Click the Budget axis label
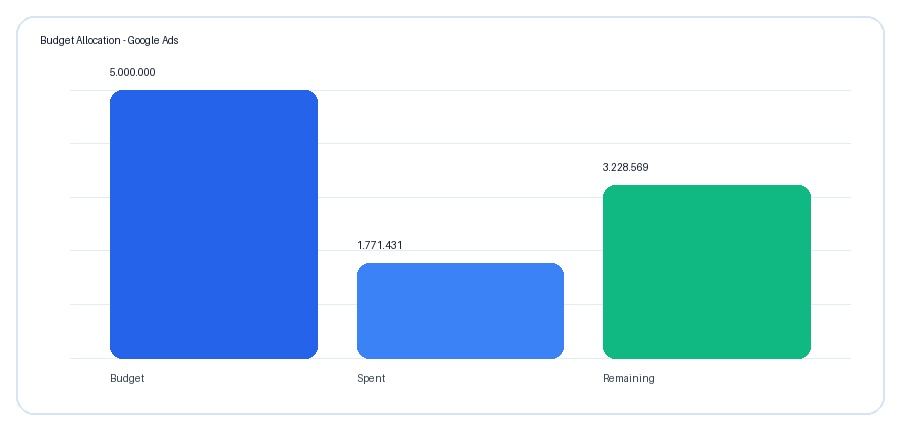 coord(127,378)
